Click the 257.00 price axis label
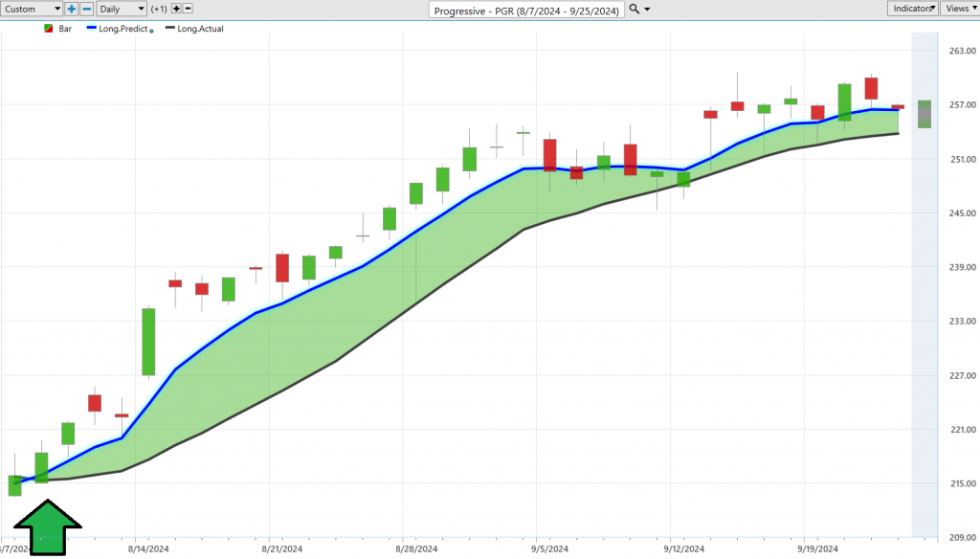This screenshot has width=980, height=559. click(963, 105)
